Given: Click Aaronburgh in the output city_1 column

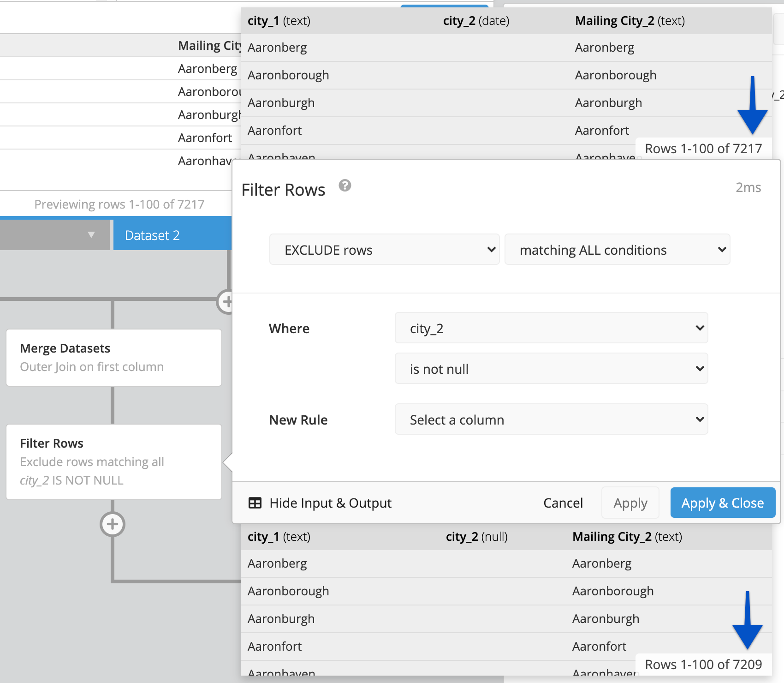Looking at the screenshot, I should click(x=281, y=619).
